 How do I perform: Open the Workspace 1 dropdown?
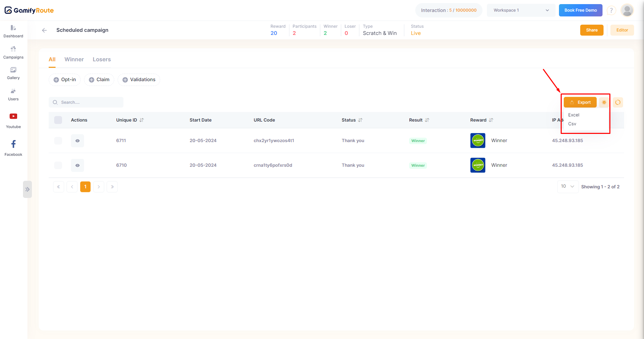pos(521,10)
